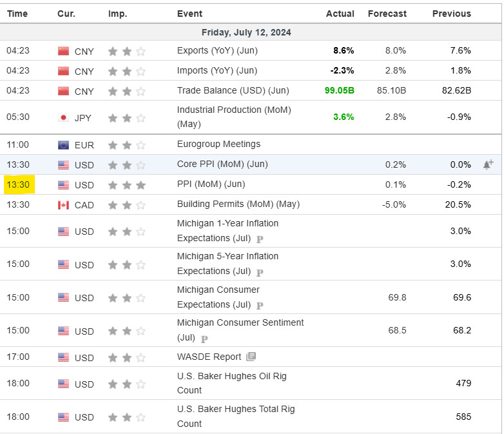Click the alert bell on Core PPI row
The image size is (504, 434).
click(488, 164)
